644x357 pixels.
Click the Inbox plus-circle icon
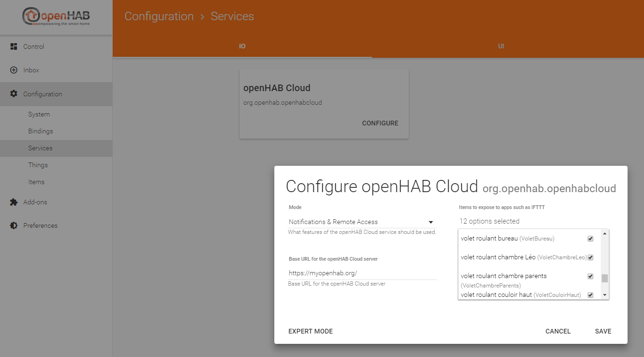14,70
